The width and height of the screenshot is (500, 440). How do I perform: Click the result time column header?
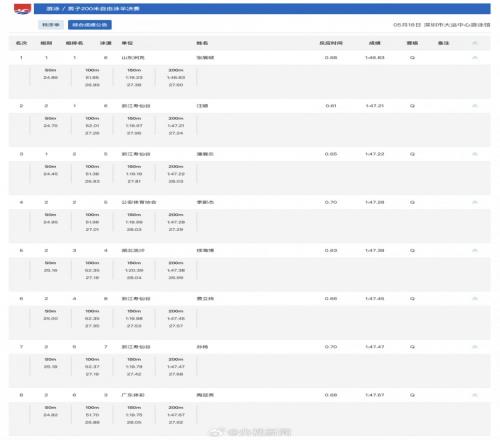tap(375, 43)
